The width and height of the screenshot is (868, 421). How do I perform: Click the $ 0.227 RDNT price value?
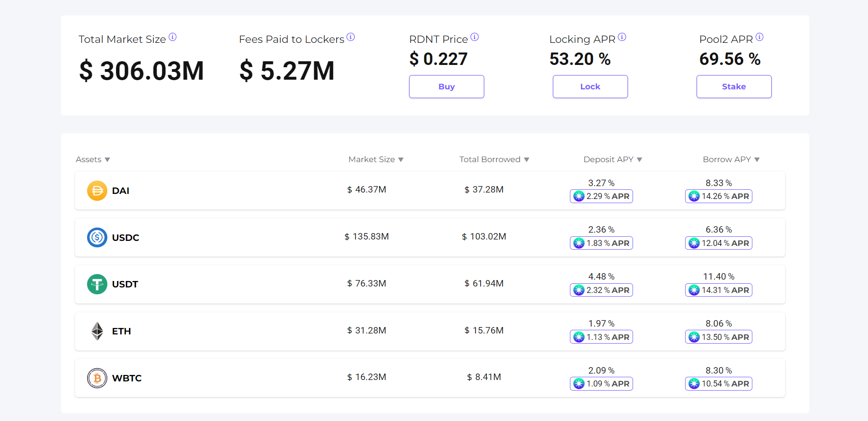tap(438, 59)
